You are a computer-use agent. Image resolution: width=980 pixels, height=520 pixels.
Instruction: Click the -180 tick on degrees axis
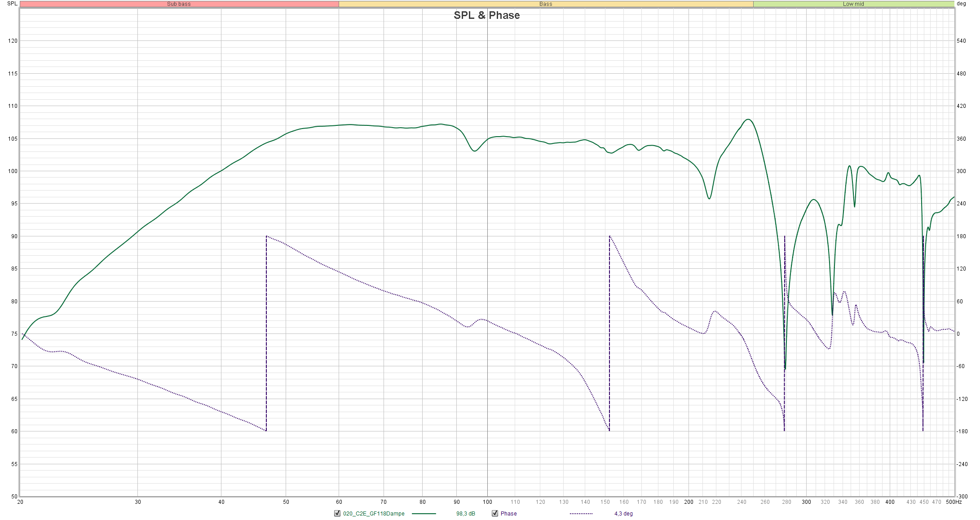click(961, 431)
